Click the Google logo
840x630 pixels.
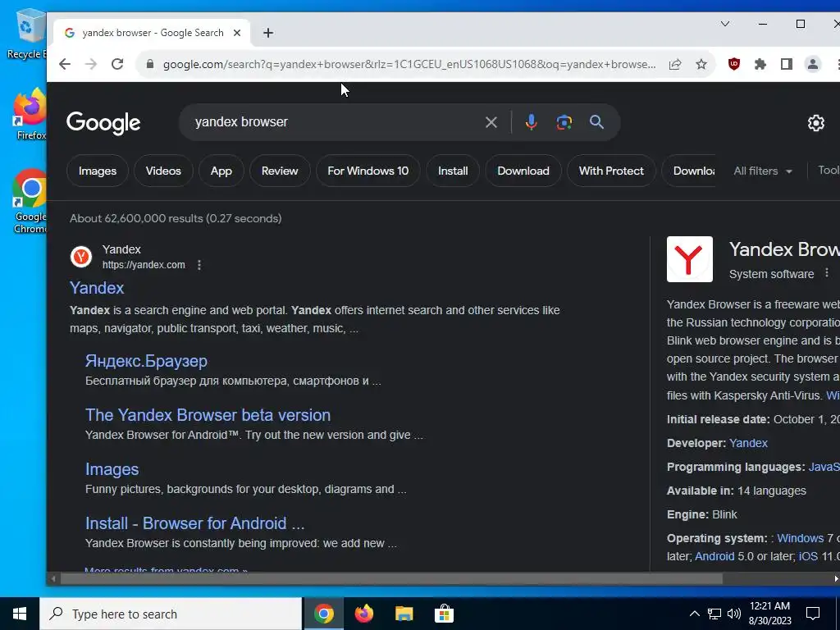(103, 123)
